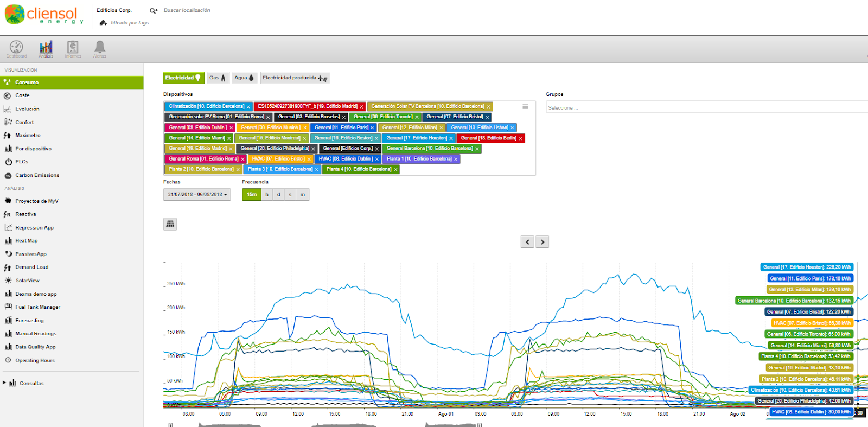
Task: Remove General [11. Edificio Paris] device tag
Action: pos(373,128)
